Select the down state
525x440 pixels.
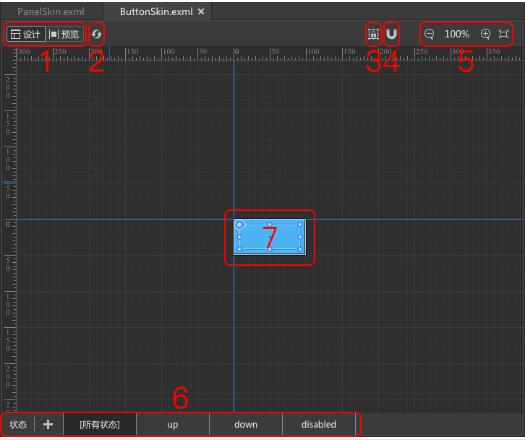[x=246, y=424]
